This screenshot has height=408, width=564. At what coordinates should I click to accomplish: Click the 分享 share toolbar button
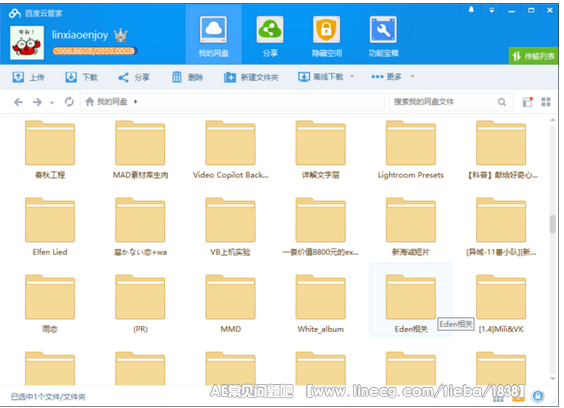click(x=134, y=77)
